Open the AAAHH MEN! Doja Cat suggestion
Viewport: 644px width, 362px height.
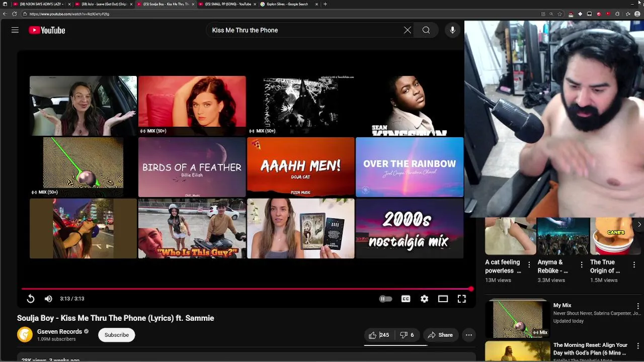pos(300,167)
